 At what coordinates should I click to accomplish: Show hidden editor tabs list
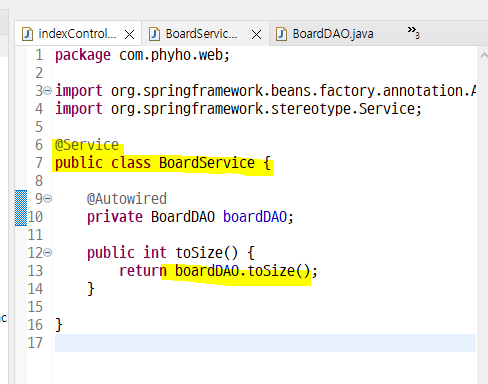coord(413,32)
